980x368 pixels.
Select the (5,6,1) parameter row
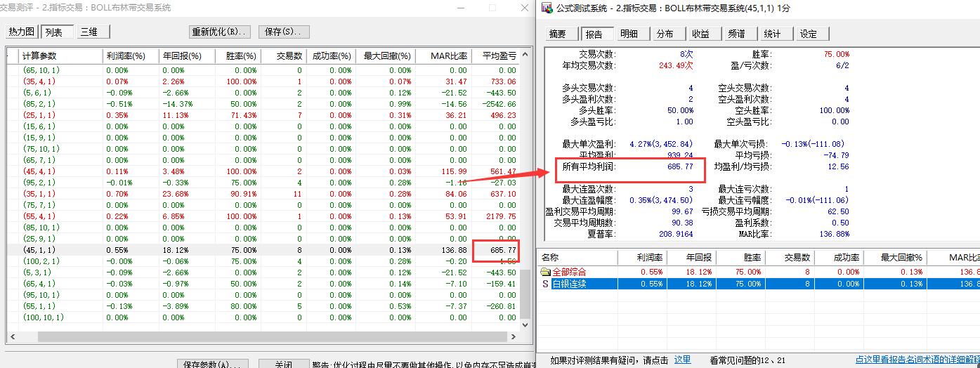pos(263,93)
